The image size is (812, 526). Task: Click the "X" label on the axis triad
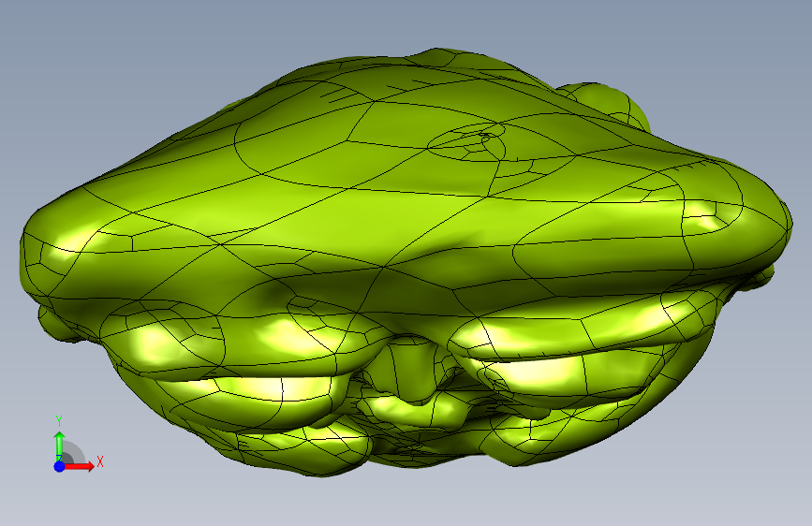(100, 461)
